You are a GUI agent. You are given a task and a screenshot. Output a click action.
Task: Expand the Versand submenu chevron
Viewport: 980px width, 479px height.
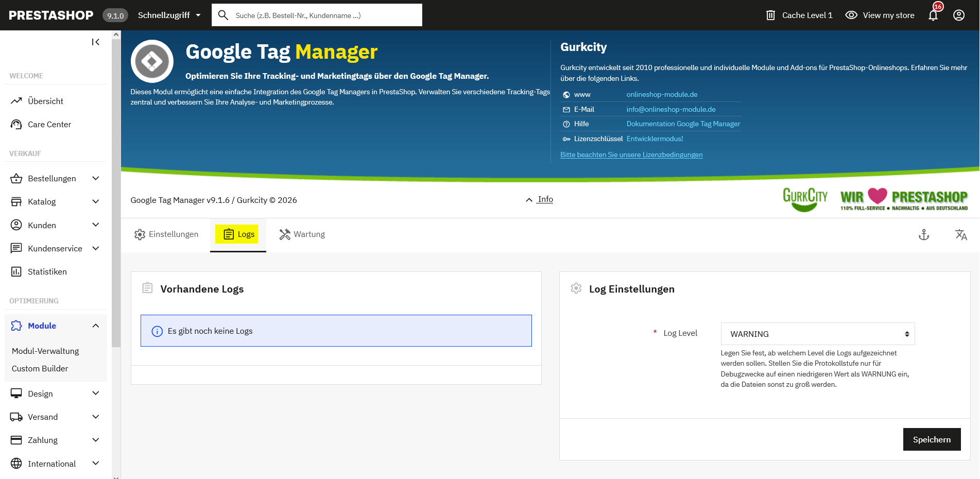click(95, 417)
